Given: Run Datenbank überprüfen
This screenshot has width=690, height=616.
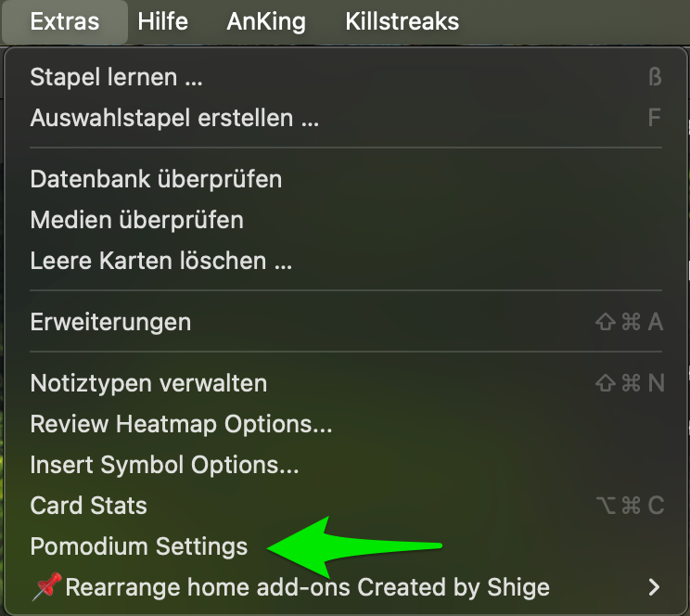Looking at the screenshot, I should (156, 178).
